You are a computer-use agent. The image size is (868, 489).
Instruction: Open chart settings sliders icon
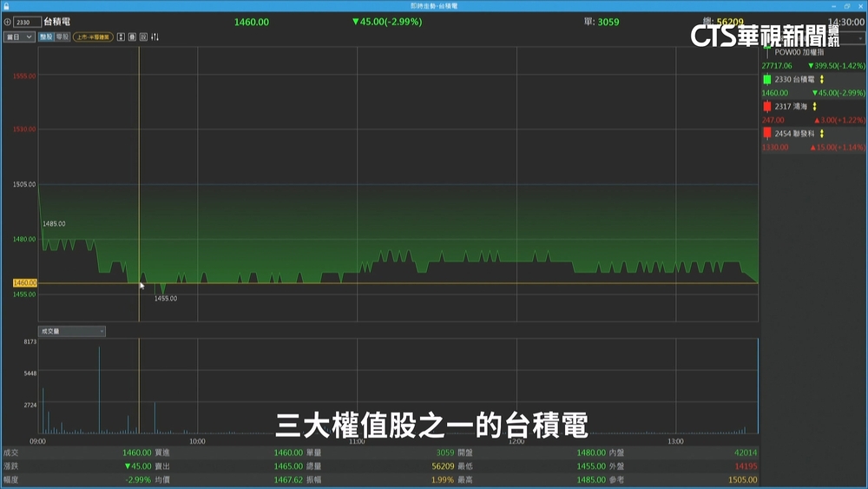point(155,37)
